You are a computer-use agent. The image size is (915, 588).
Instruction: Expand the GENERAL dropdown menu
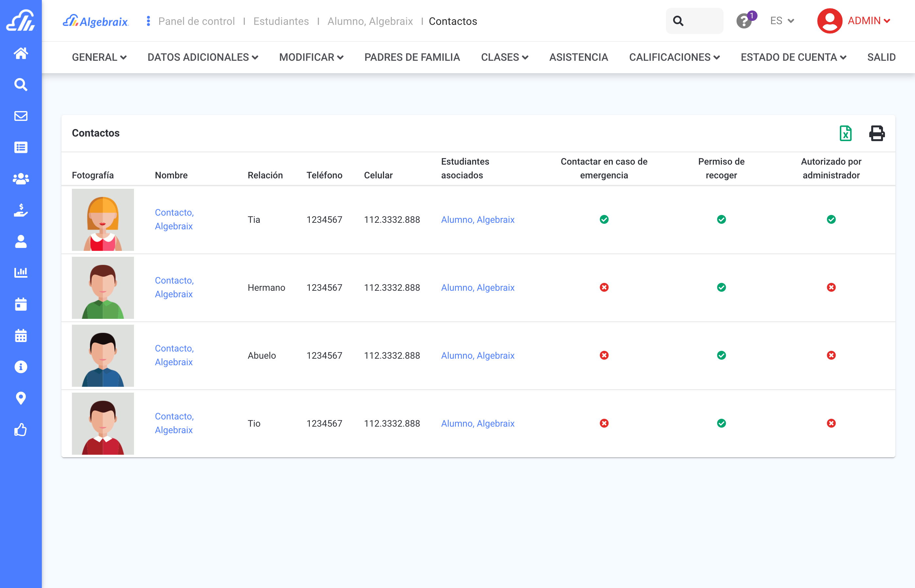tap(99, 57)
